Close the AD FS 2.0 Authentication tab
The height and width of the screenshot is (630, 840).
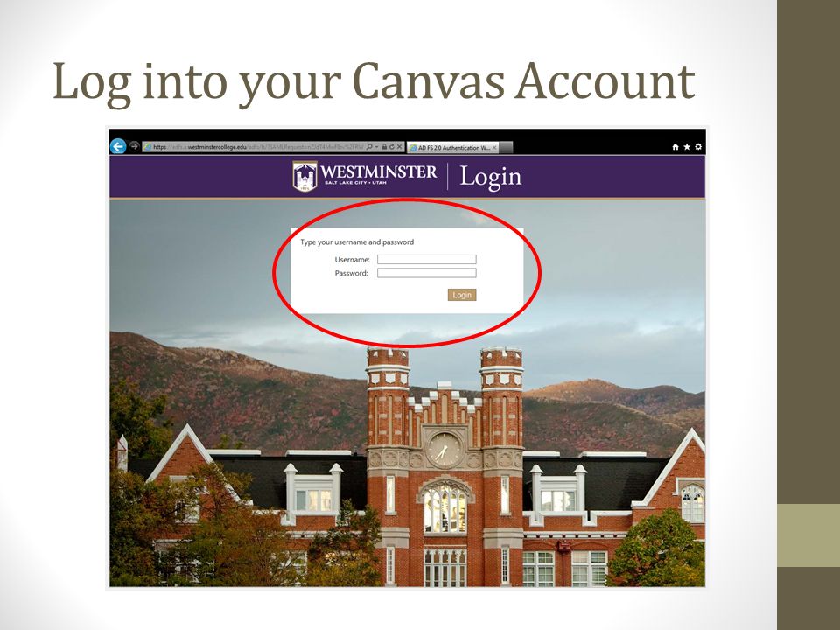pyautogui.click(x=493, y=147)
